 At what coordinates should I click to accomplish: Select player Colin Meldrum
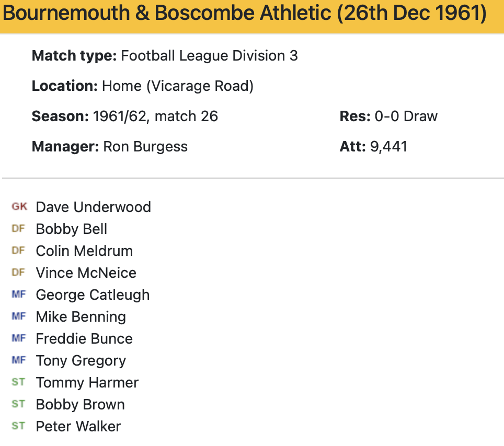click(x=84, y=251)
